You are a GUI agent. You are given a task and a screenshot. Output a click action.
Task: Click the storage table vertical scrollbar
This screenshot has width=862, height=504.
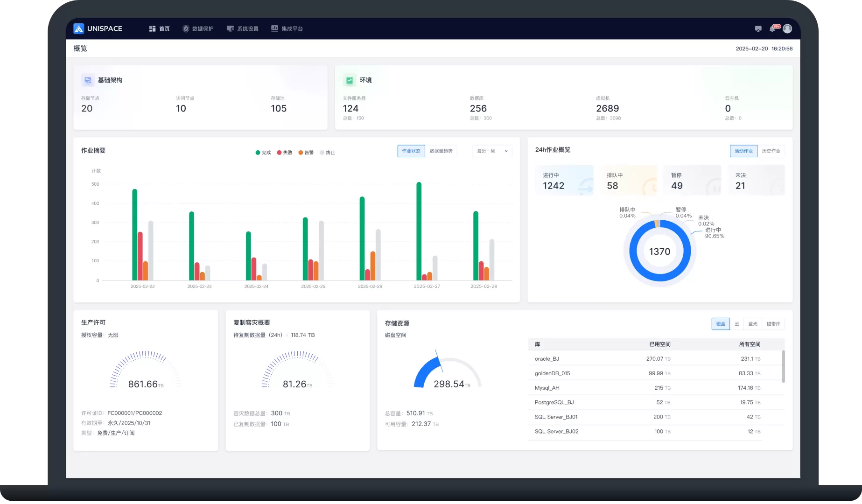pyautogui.click(x=783, y=367)
